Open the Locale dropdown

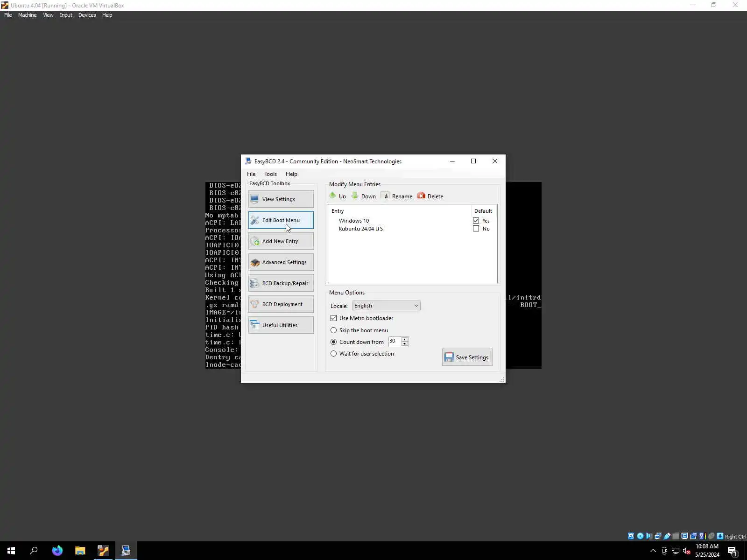coord(386,306)
